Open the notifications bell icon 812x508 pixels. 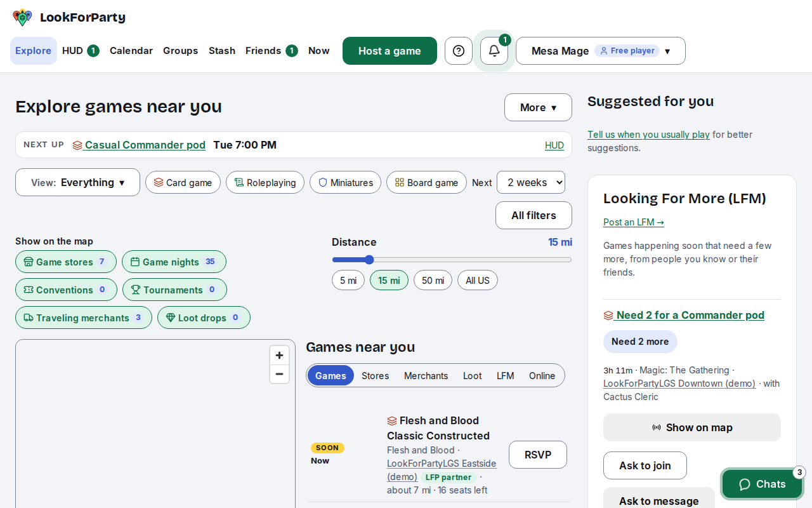pyautogui.click(x=494, y=51)
